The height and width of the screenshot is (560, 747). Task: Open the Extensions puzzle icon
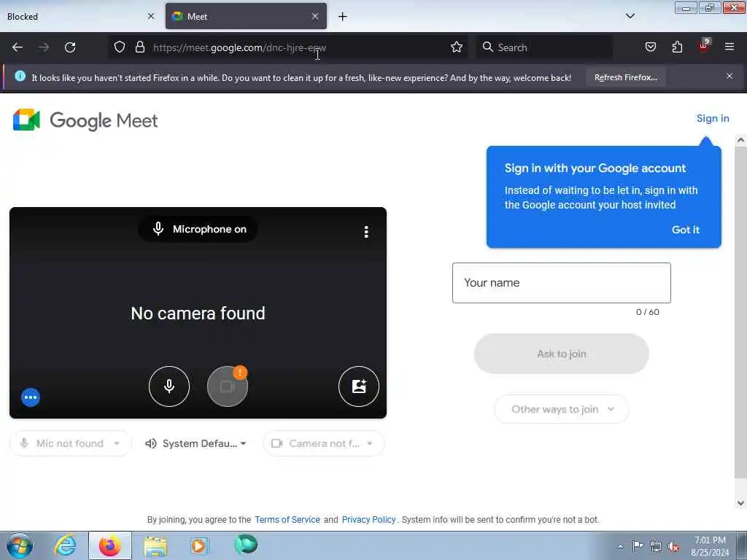[677, 47]
